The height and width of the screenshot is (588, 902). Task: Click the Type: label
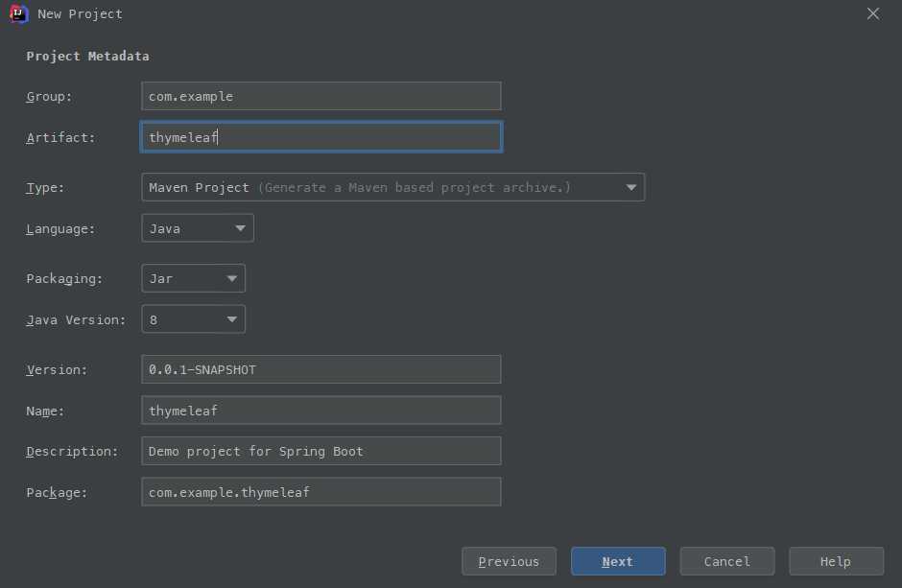click(45, 188)
